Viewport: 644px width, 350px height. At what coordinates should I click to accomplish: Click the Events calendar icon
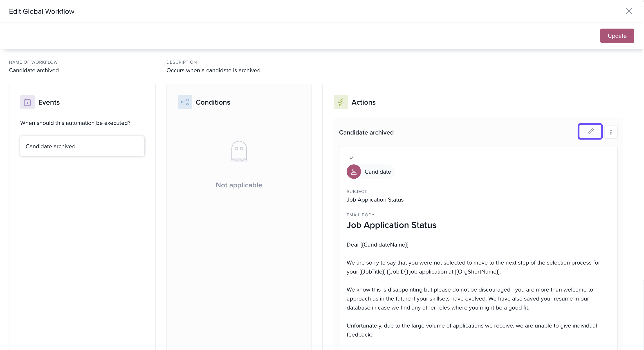click(27, 102)
